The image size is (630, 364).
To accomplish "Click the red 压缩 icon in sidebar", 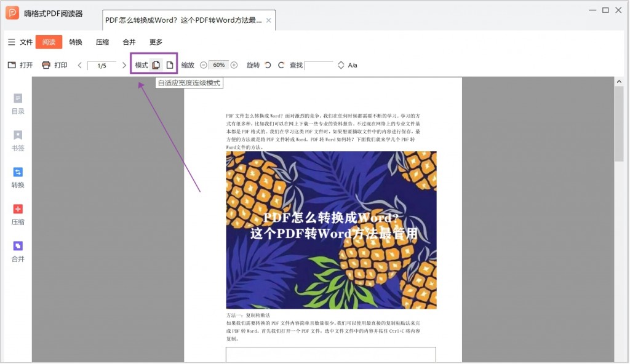I will [18, 209].
